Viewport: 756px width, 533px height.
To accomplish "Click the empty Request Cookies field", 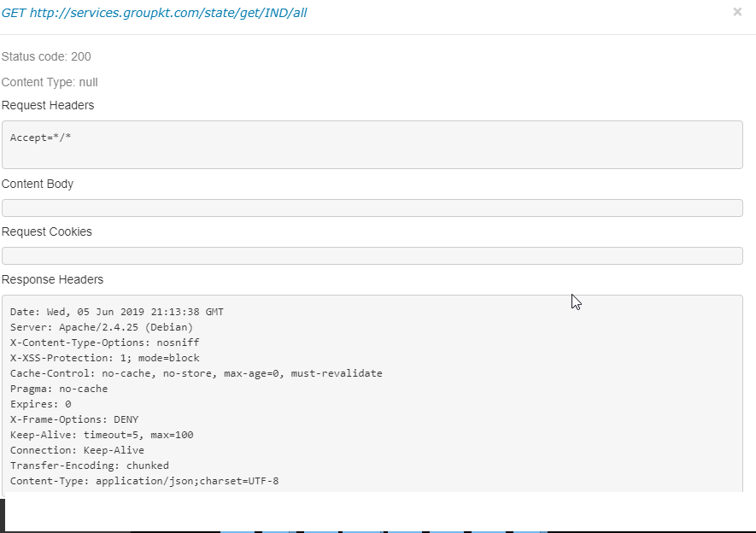I will tap(372, 255).
